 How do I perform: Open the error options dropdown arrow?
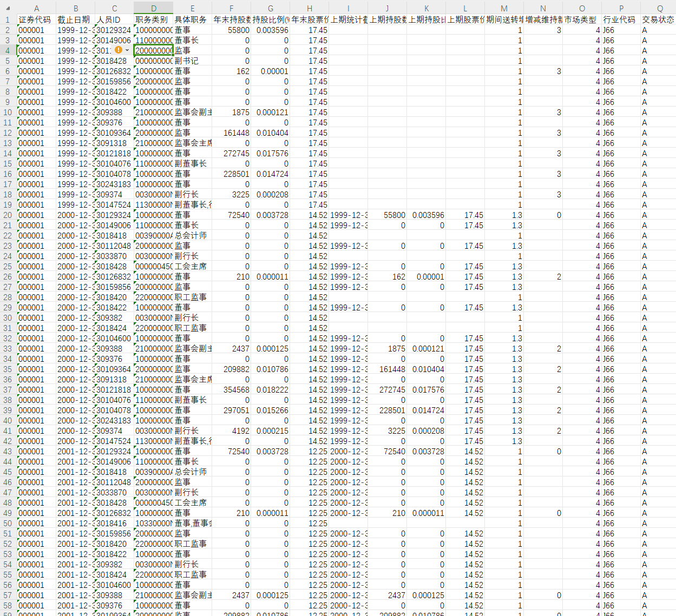point(127,50)
